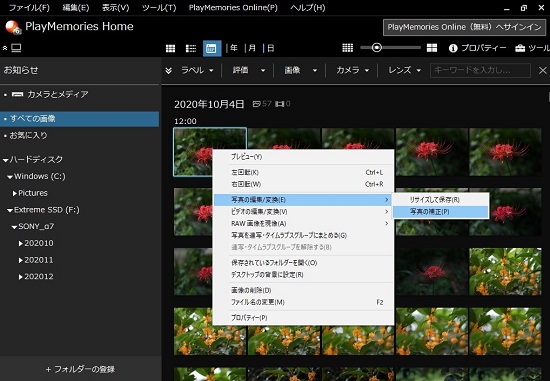The height and width of the screenshot is (381, 550).
Task: Open the PlayMemories Online(P) menu
Action: pyautogui.click(x=233, y=8)
